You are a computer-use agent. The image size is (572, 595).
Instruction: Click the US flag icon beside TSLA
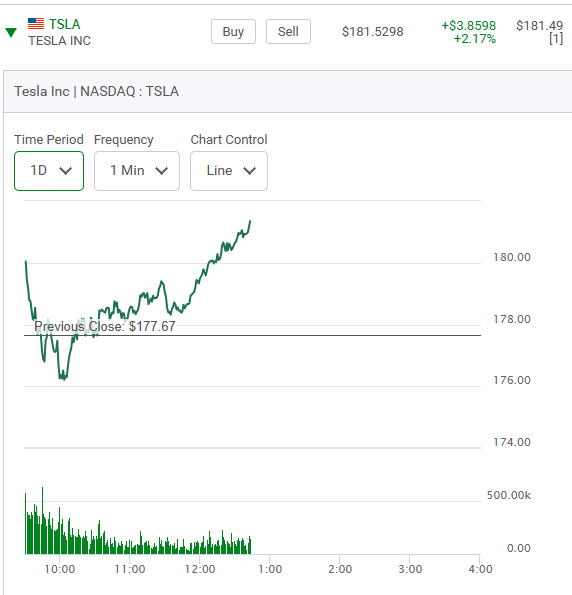[36, 24]
